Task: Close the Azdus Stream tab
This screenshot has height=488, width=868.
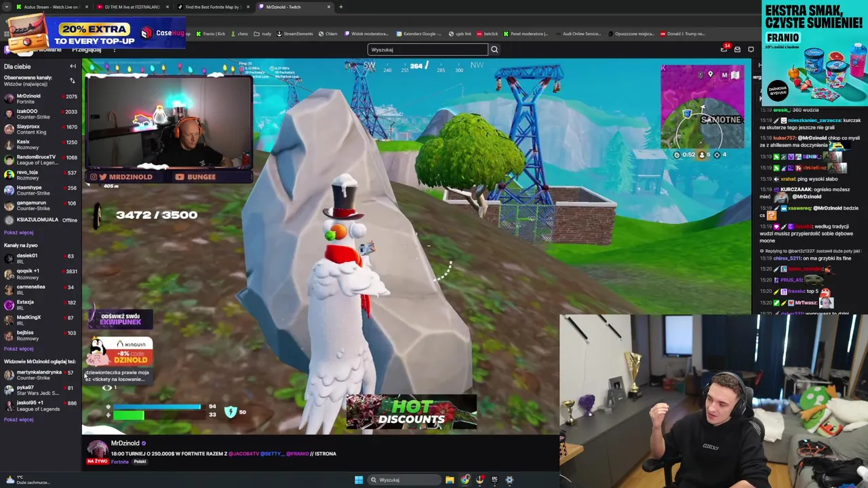Action: click(x=87, y=7)
